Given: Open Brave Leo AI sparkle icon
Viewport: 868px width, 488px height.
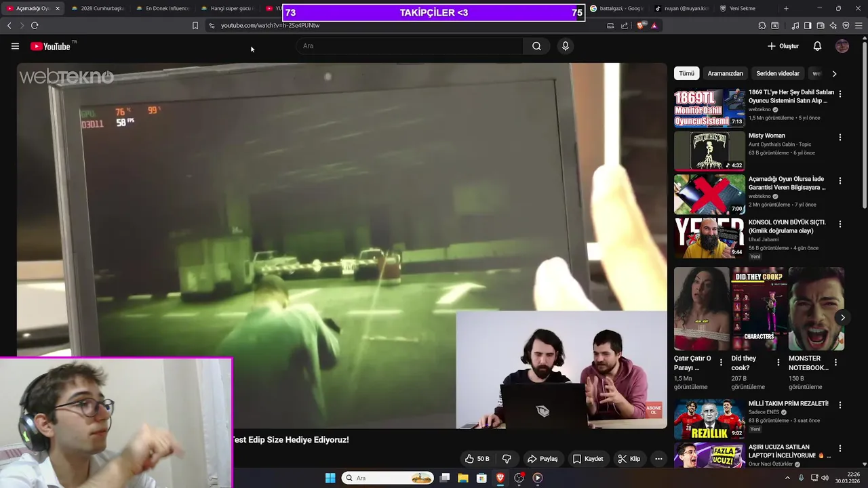Looking at the screenshot, I should pos(833,26).
